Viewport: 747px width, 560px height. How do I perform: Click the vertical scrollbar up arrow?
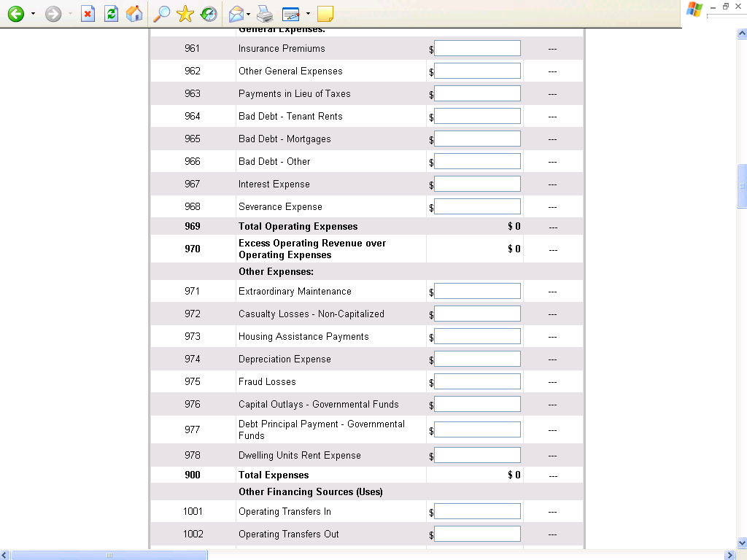coord(742,34)
